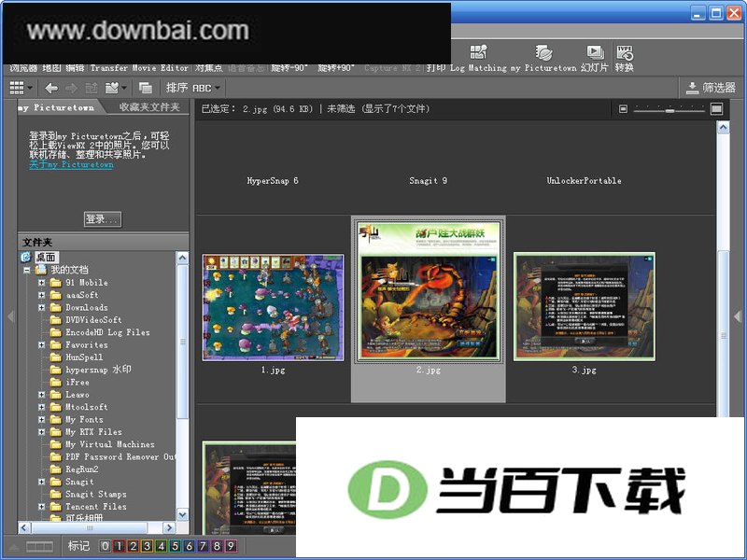Adjust the thumbnail size slider
Screen dimensions: 747x560
click(669, 109)
